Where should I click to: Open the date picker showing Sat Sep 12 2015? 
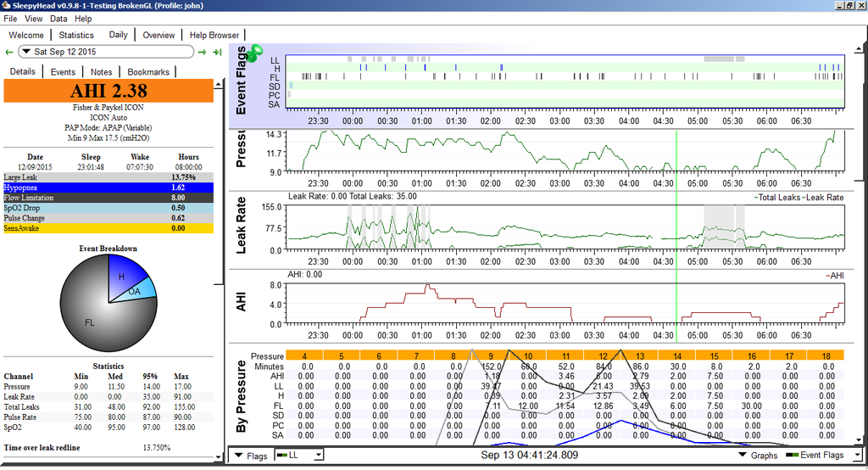(106, 52)
